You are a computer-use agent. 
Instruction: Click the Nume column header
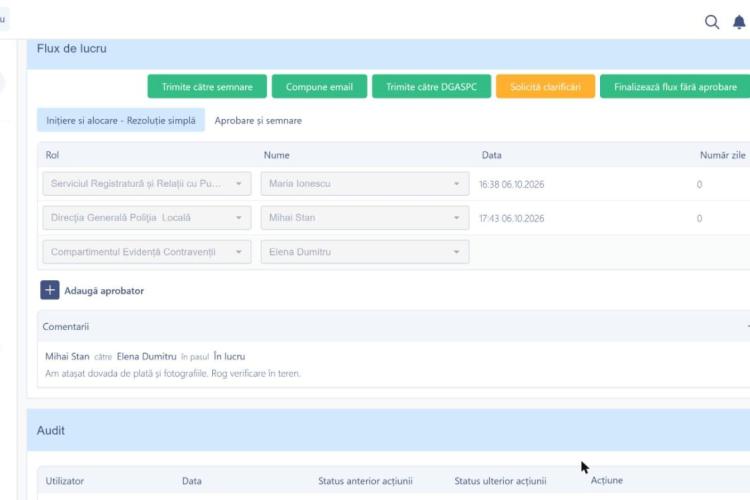276,155
